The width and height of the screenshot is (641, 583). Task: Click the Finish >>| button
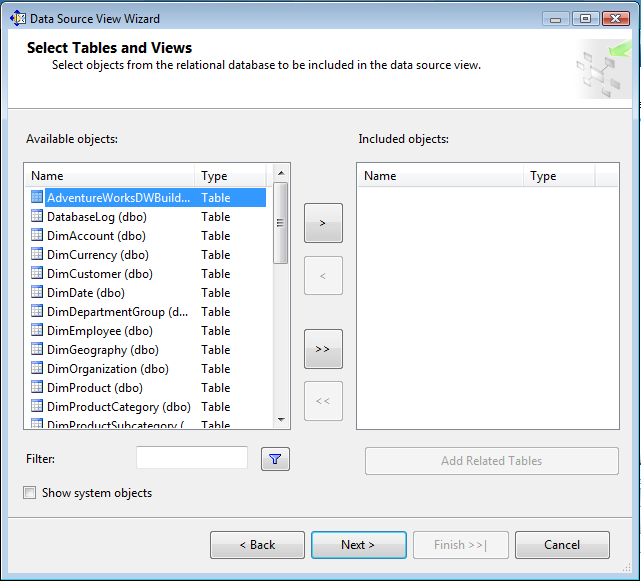461,545
